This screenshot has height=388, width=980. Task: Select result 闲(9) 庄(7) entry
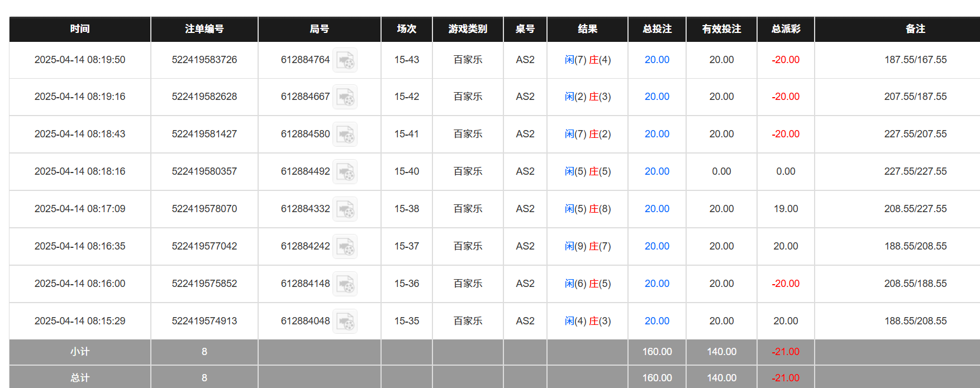[587, 246]
